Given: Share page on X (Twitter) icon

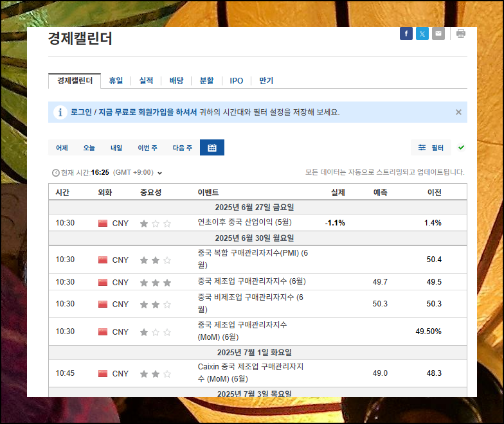Looking at the screenshot, I should pyautogui.click(x=422, y=33).
